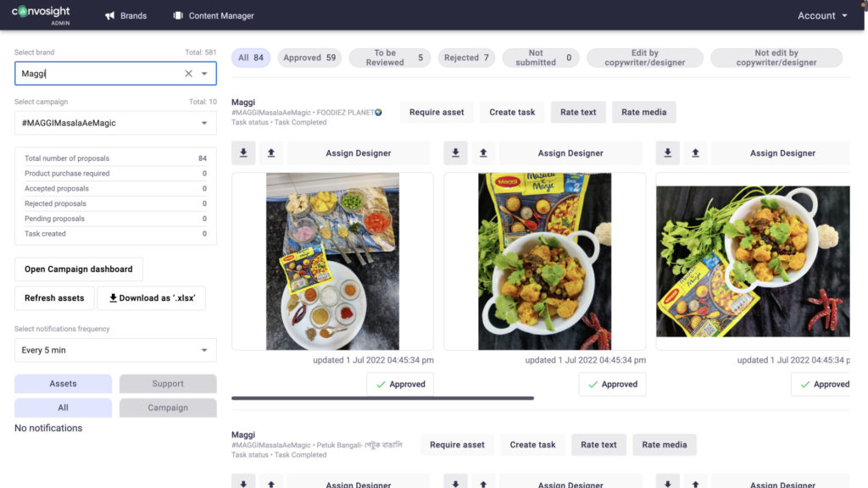Viewport: 868px width, 488px height.
Task: Download assets as '.xlsx'
Action: [x=151, y=297]
